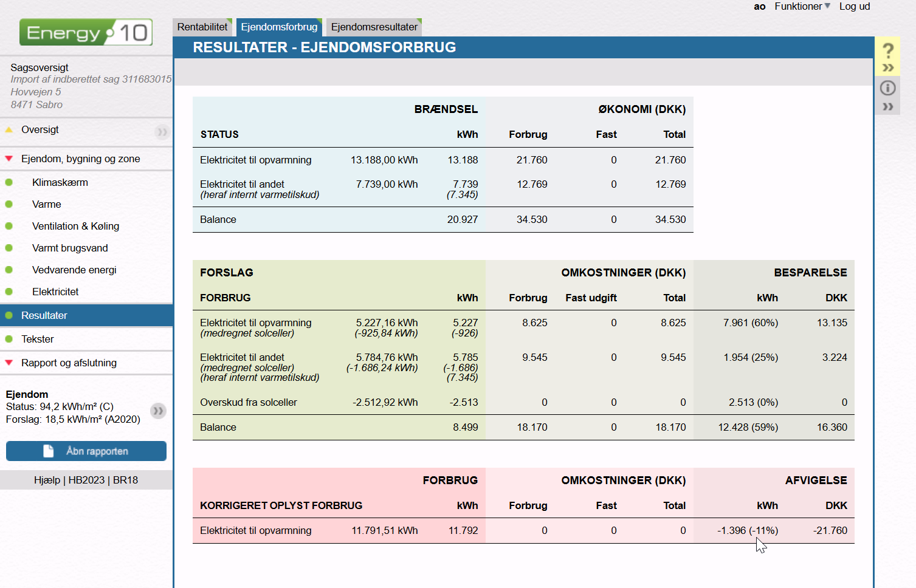The image size is (916, 588).
Task: Click the Energy10 logo
Action: (86, 32)
